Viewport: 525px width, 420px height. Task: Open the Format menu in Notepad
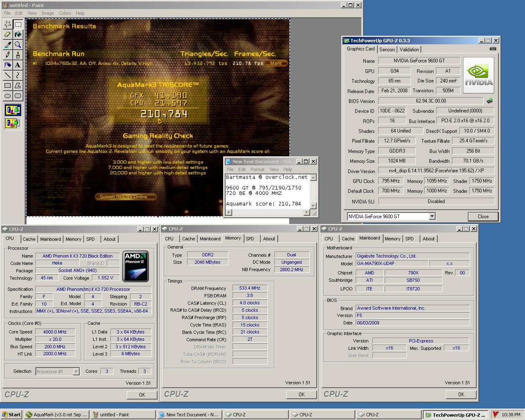tap(258, 169)
